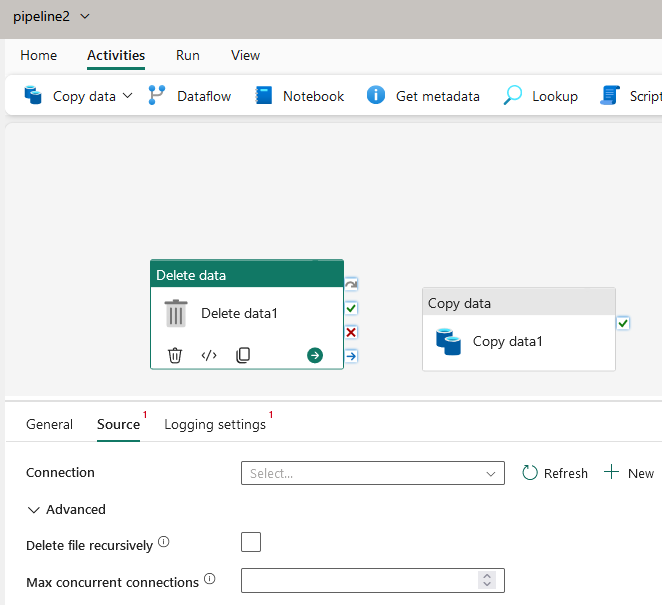Click the Delete data1 activity name
Viewport: 662px width, 605px height.
(239, 313)
